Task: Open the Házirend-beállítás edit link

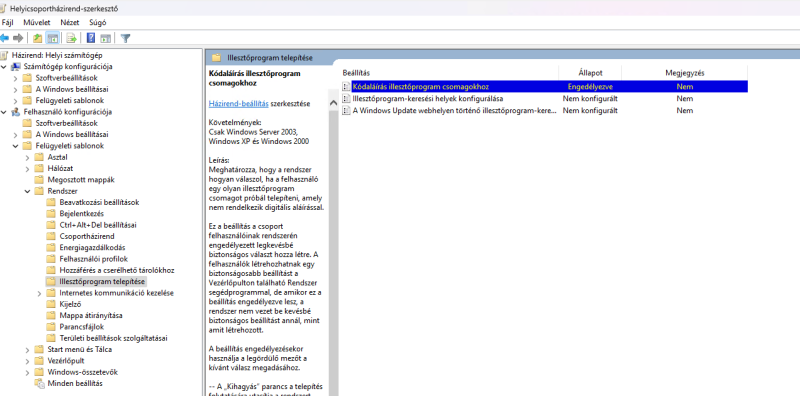Action: (239, 104)
